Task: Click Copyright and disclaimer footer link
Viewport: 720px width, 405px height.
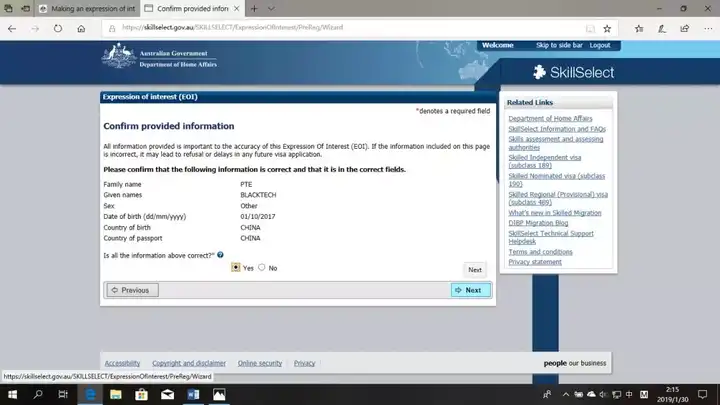Action: pyautogui.click(x=189, y=363)
